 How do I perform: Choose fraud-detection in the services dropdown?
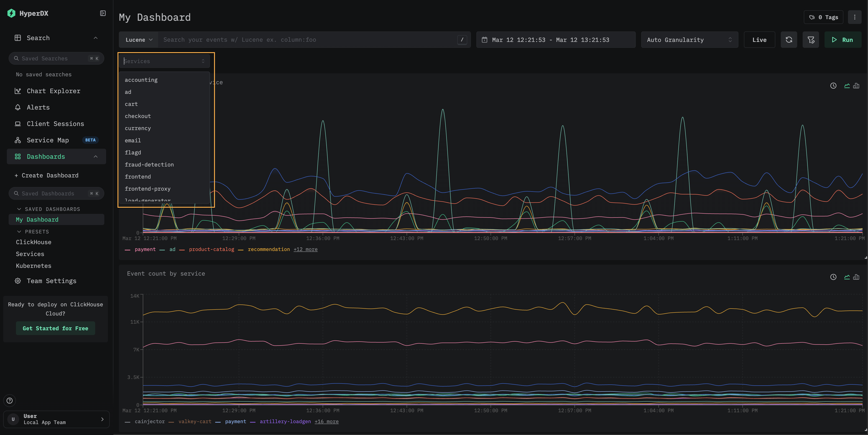[149, 164]
